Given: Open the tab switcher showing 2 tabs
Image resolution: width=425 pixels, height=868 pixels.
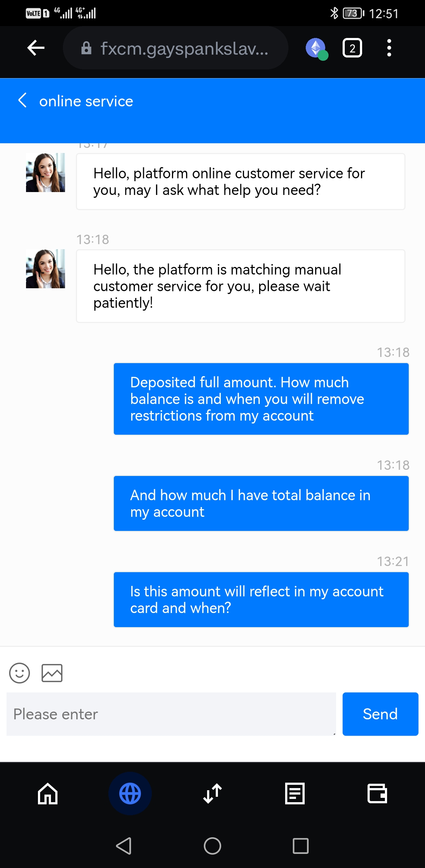Looking at the screenshot, I should (x=352, y=48).
